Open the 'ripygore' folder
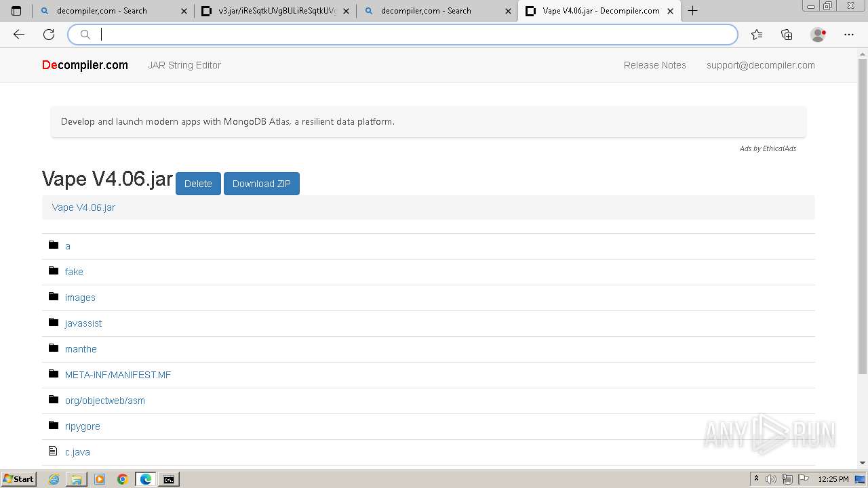 (83, 426)
